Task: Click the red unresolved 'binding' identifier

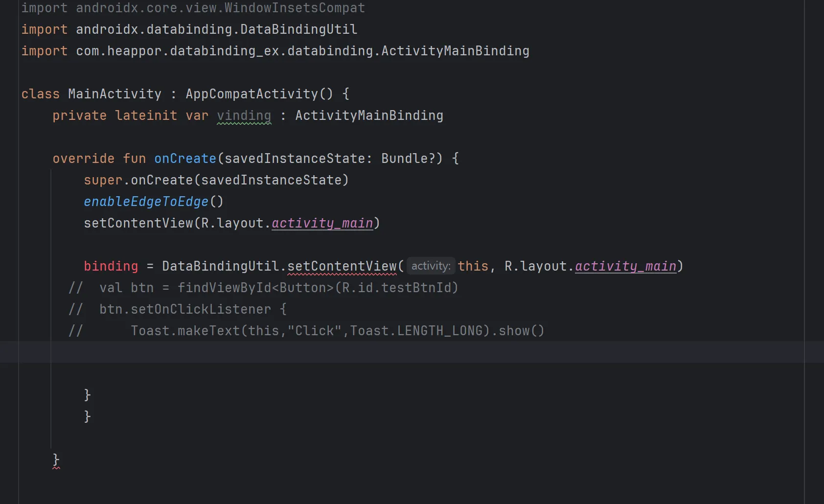Action: (x=111, y=266)
